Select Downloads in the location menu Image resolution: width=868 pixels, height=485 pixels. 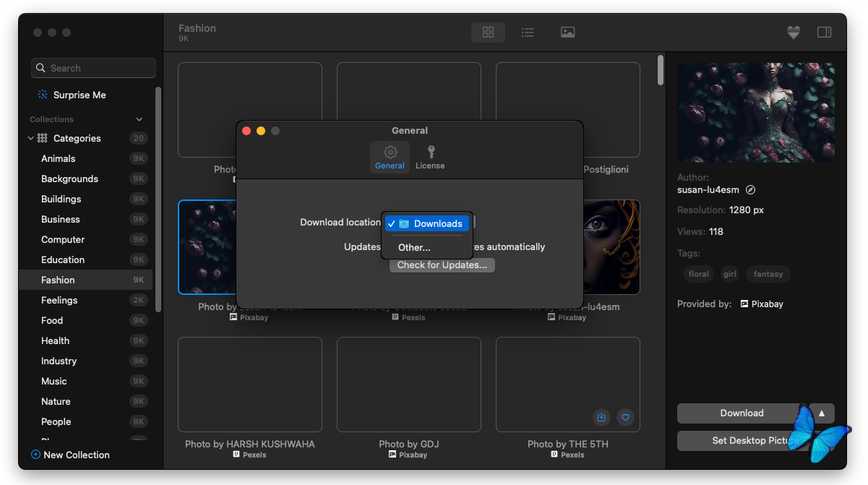point(427,224)
